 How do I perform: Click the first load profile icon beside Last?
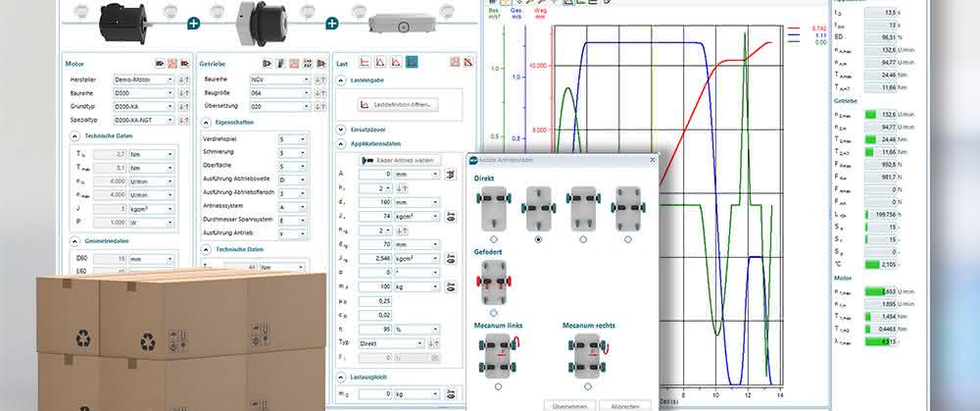pos(364,62)
